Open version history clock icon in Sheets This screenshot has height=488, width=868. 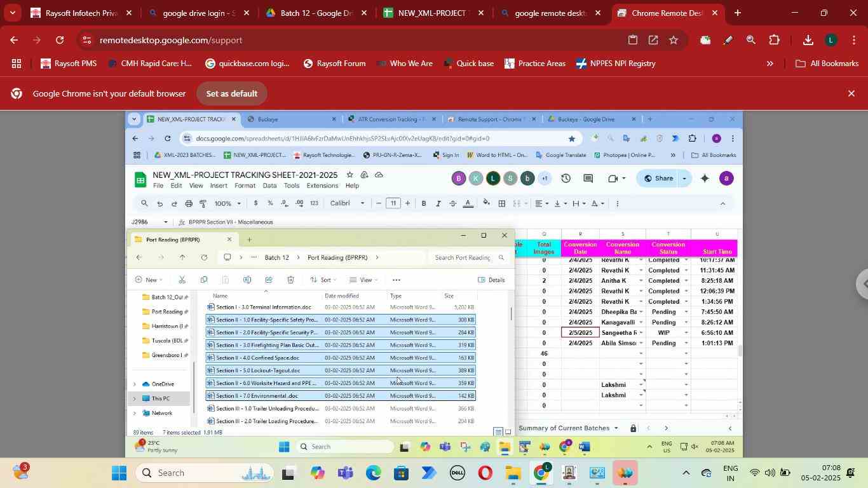(x=566, y=179)
